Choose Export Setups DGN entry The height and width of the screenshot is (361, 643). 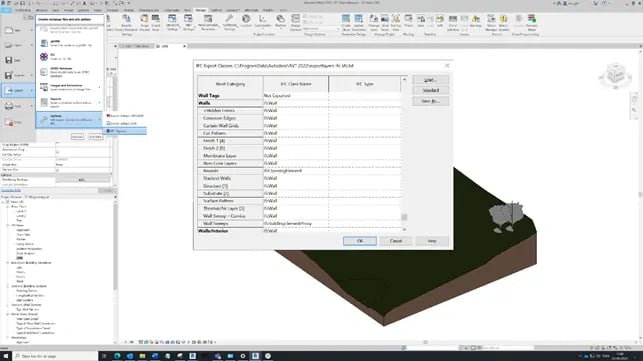[x=125, y=123]
